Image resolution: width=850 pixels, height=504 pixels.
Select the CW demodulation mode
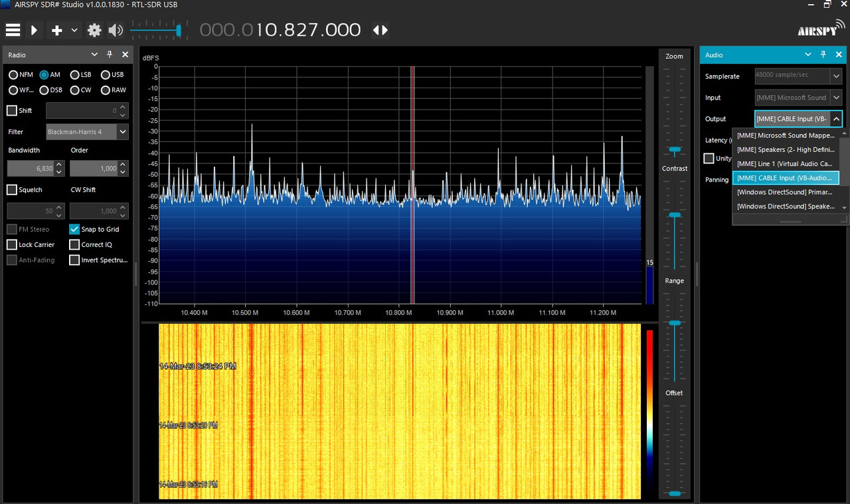pos(81,90)
